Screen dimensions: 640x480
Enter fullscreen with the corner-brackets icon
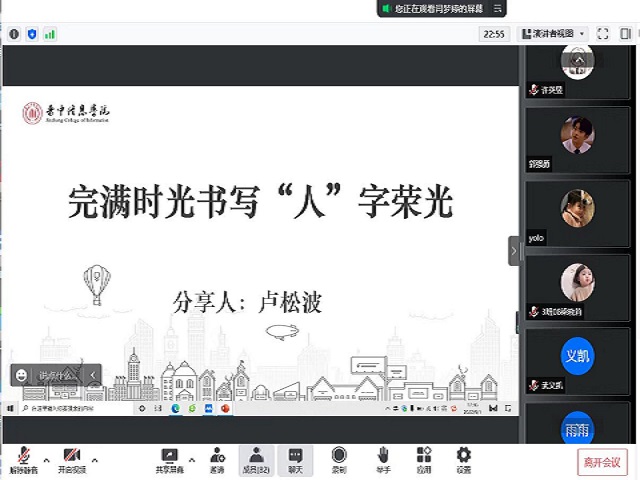603,33
